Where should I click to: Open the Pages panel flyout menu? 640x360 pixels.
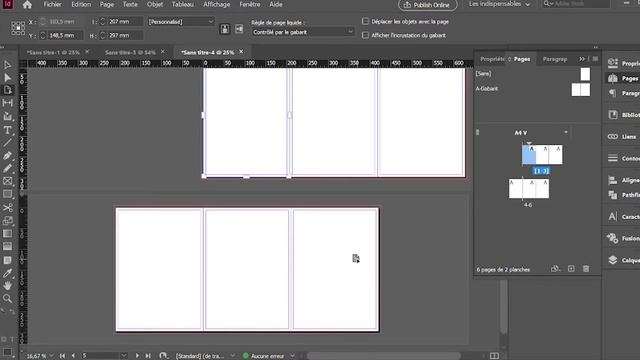(596, 59)
